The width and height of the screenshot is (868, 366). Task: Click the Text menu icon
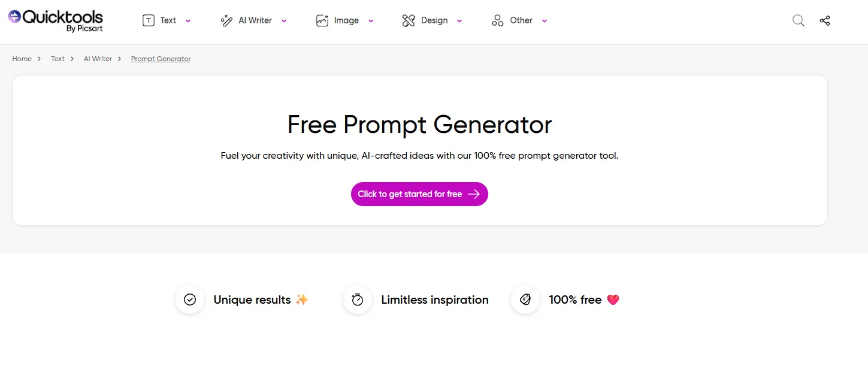[x=148, y=21]
